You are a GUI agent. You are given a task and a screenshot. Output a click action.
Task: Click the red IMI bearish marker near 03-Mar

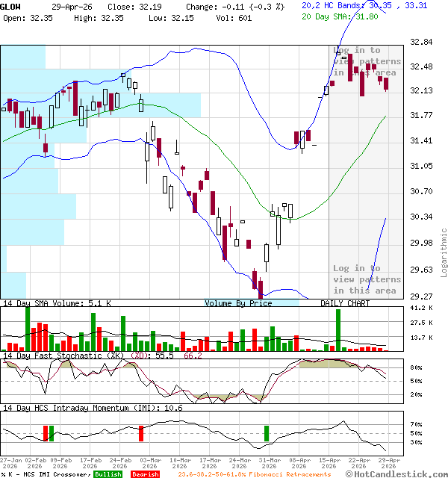point(141,433)
